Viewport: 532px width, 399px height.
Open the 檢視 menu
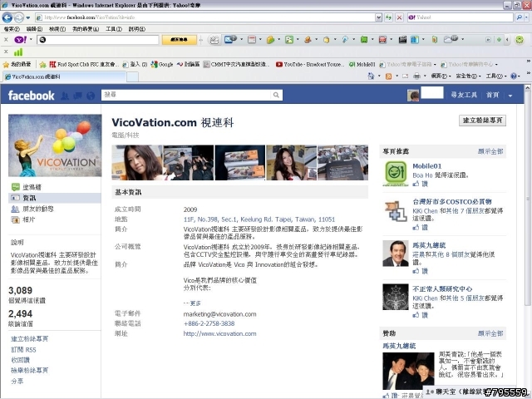point(57,29)
